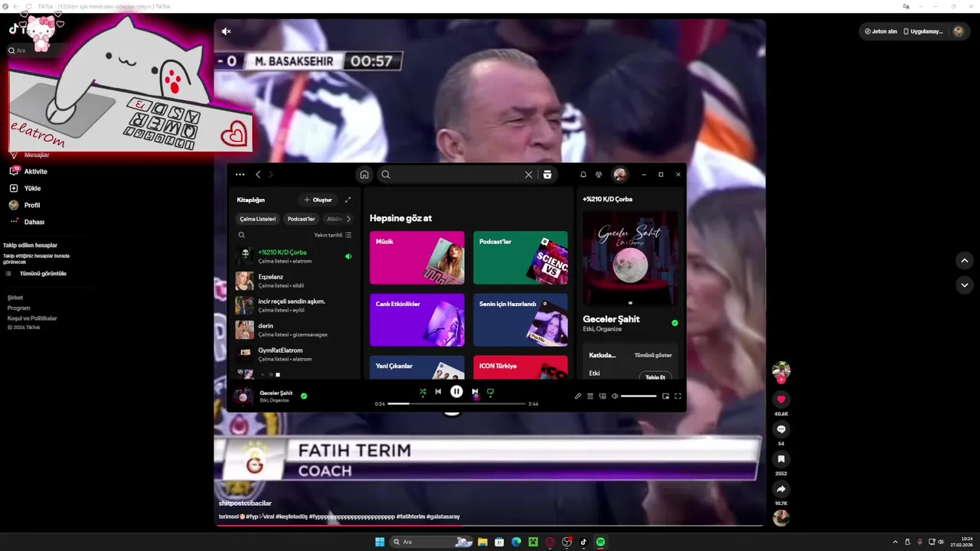The width and height of the screenshot is (980, 551).
Task: Open the Spotify Browse icon beside search
Action: (547, 174)
